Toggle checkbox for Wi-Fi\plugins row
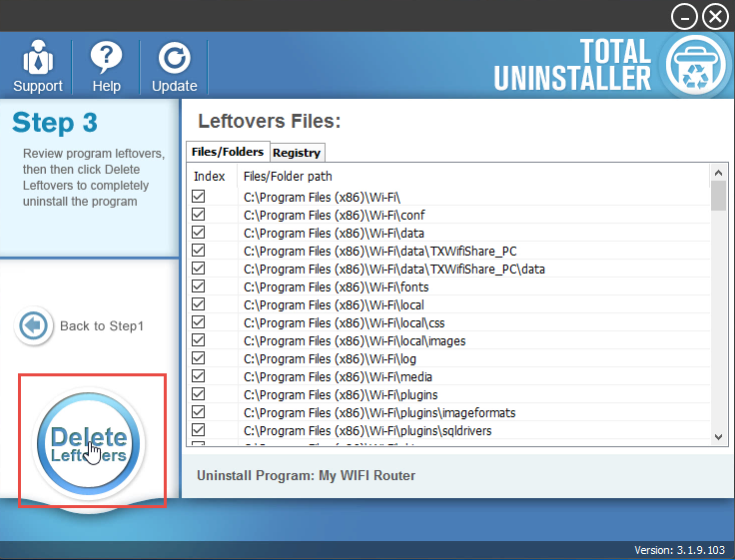The height and width of the screenshot is (560, 735). [199, 394]
